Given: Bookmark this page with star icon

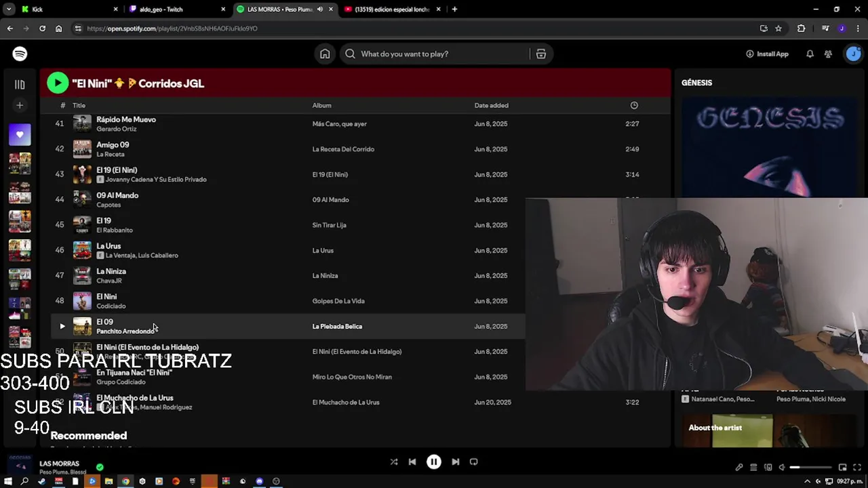Looking at the screenshot, I should click(x=778, y=28).
